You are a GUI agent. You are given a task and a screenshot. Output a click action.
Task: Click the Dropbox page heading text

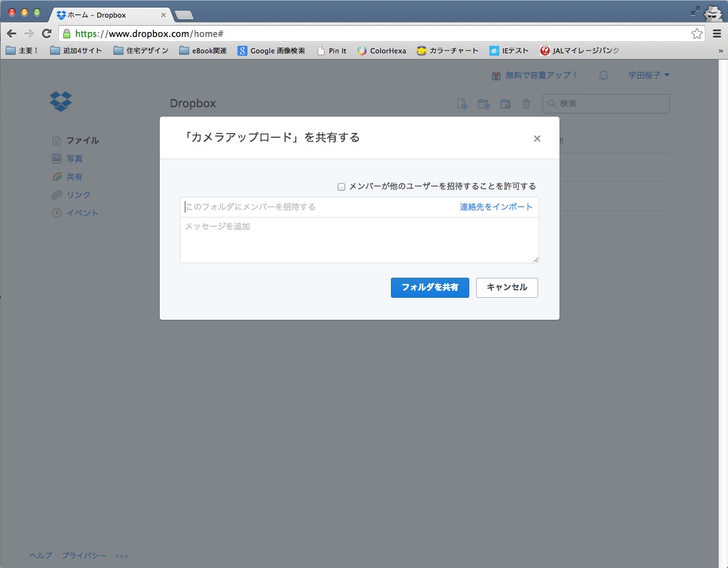(193, 103)
